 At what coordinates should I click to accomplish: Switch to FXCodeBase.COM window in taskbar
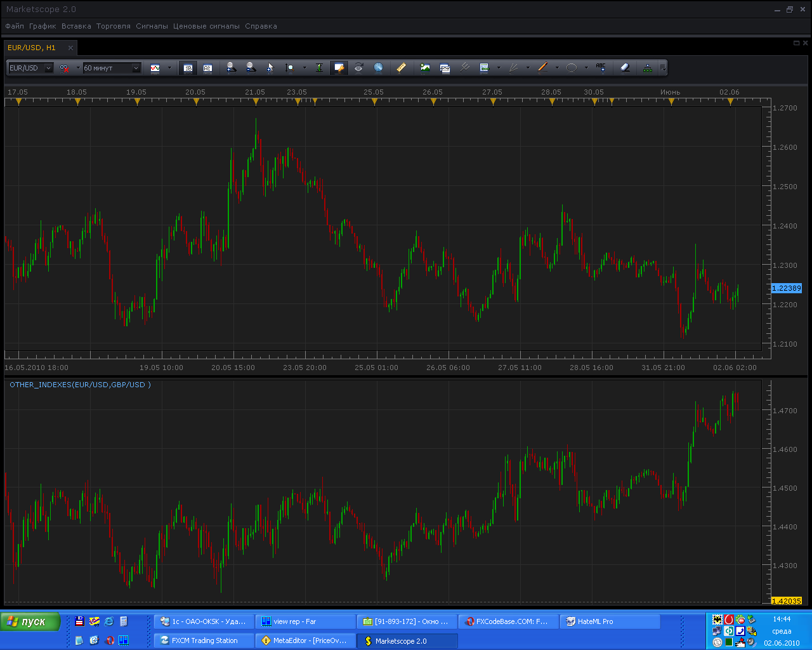(x=509, y=621)
